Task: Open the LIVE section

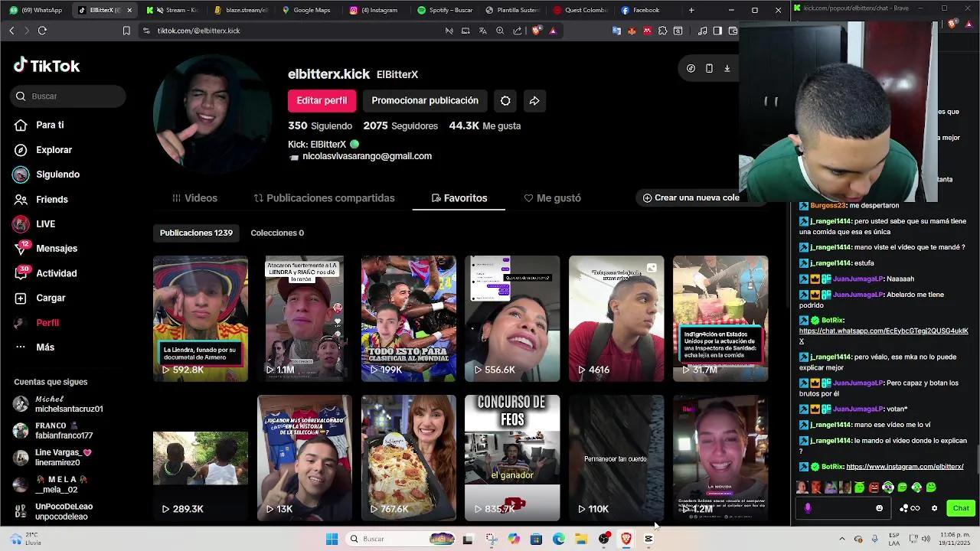Action: point(35,223)
